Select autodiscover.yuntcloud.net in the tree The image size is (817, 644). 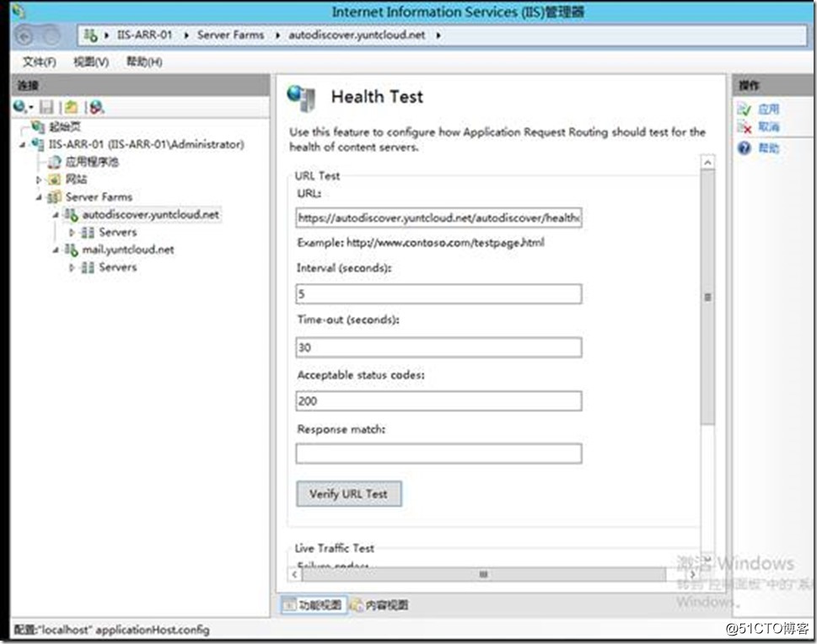point(151,215)
